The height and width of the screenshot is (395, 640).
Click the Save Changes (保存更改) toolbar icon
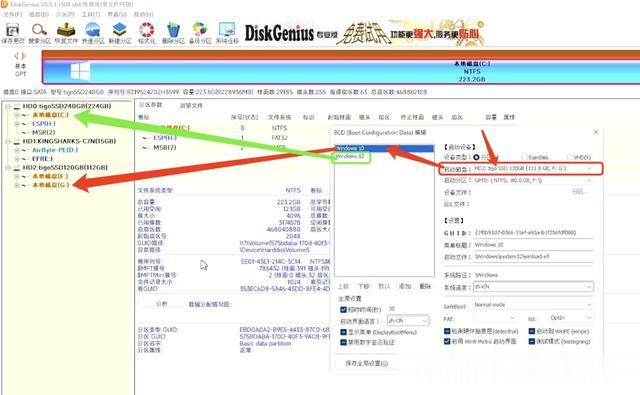(x=13, y=33)
